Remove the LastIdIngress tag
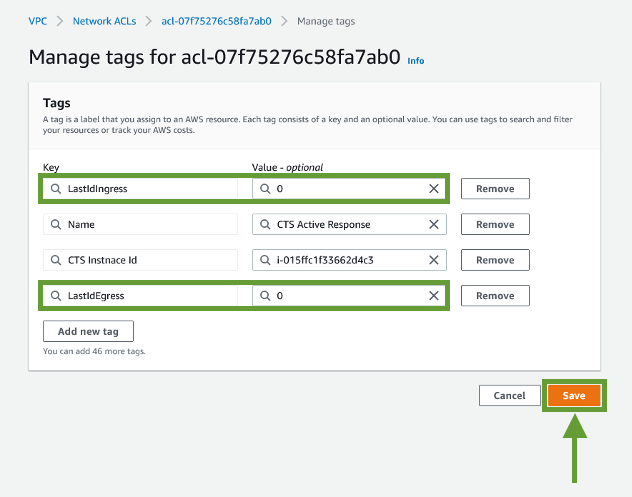 point(495,189)
